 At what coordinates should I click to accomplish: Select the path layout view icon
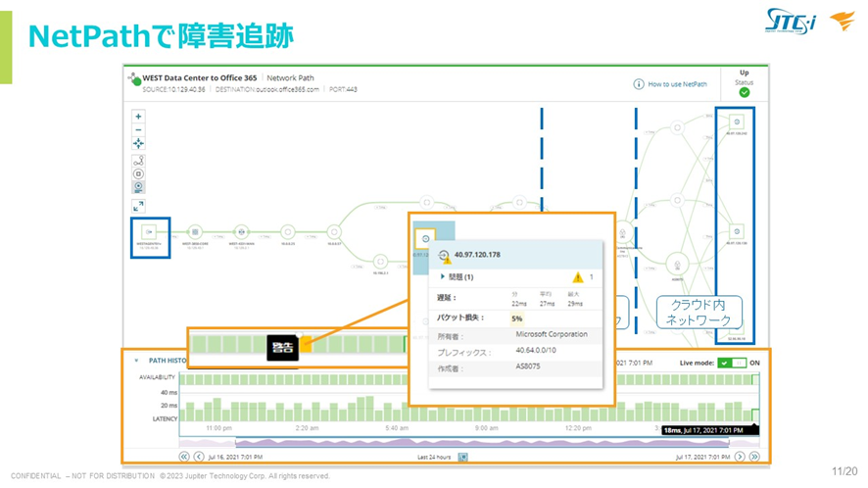(138, 161)
